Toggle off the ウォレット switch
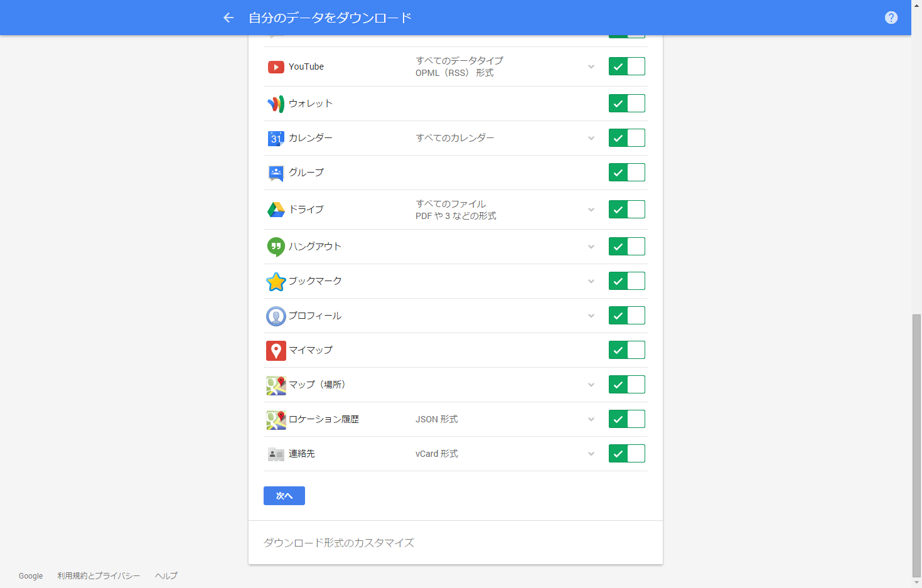 [627, 104]
